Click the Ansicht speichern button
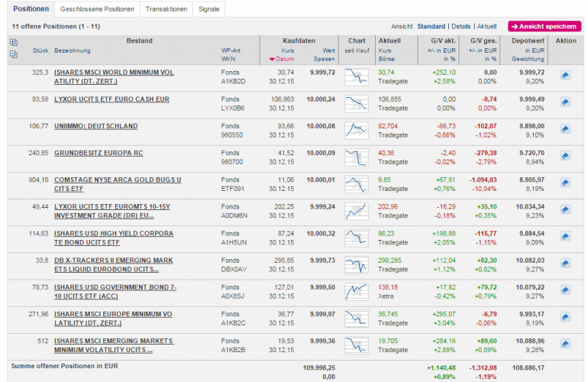Image resolution: width=588 pixels, height=382 pixels. pyautogui.click(x=544, y=26)
